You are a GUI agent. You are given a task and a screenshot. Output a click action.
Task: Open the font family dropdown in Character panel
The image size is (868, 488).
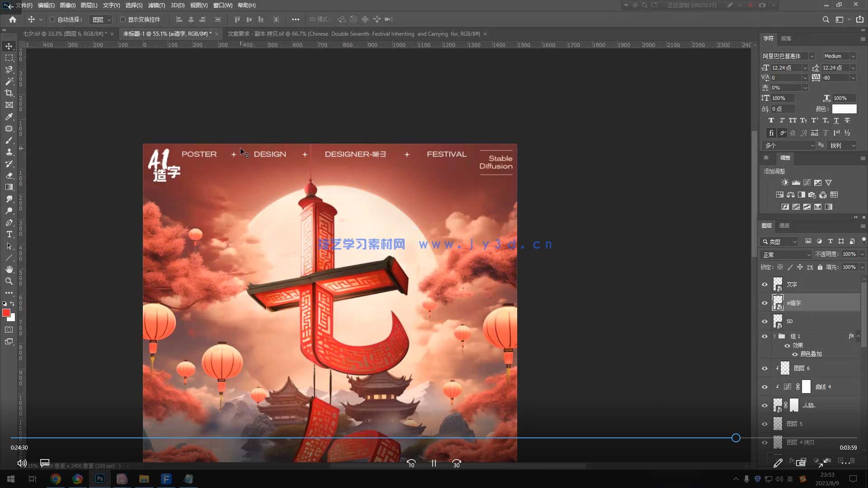pyautogui.click(x=811, y=56)
